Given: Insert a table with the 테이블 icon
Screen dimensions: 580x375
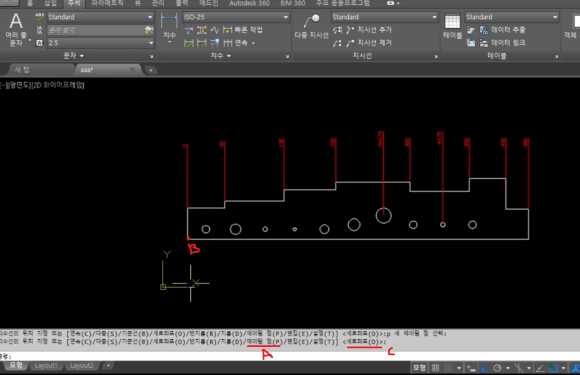Looking at the screenshot, I should point(452,26).
